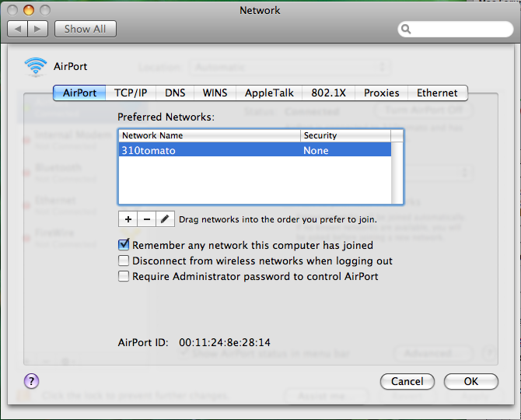Edit selected network with pencil button

pyautogui.click(x=165, y=219)
